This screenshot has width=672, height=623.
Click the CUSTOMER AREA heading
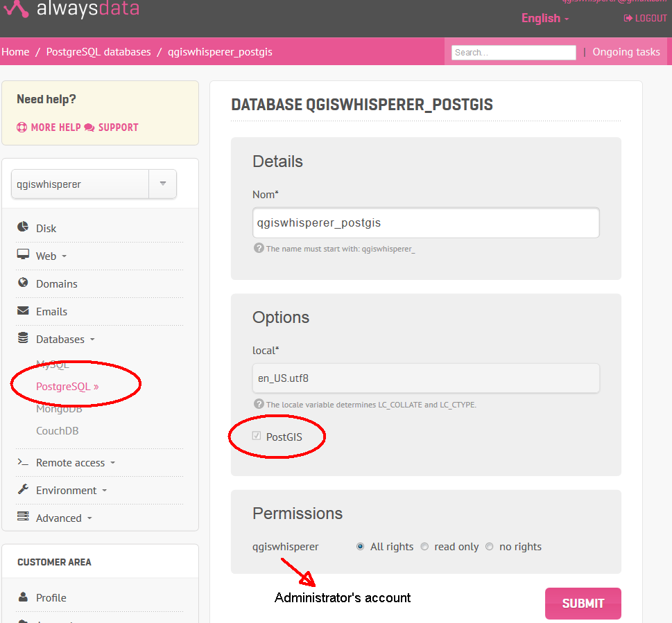click(x=54, y=562)
